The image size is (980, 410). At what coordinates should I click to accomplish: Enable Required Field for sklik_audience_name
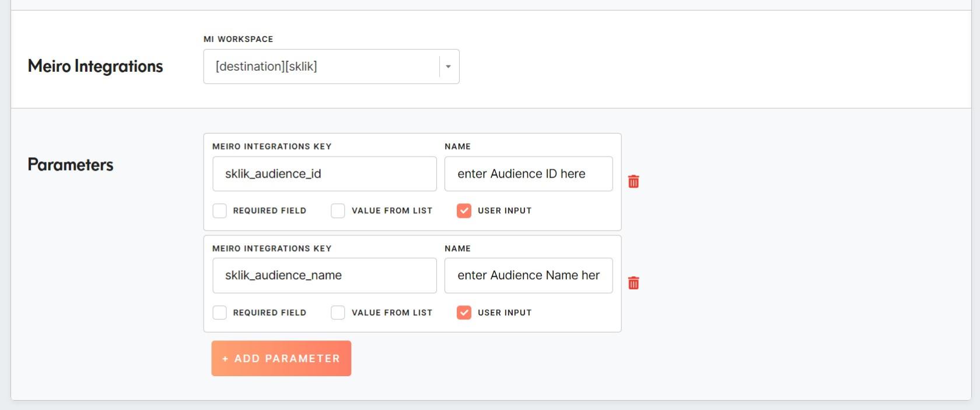[x=220, y=312]
